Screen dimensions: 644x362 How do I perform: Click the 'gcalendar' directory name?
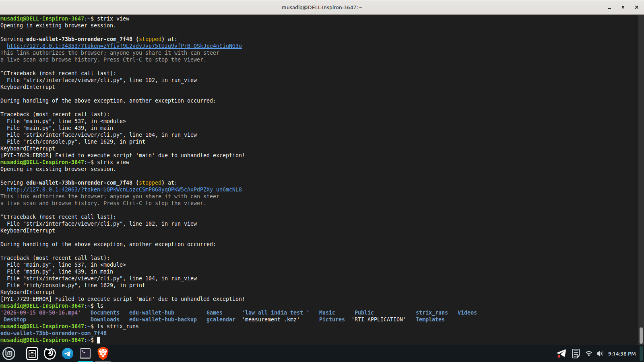[221, 319]
